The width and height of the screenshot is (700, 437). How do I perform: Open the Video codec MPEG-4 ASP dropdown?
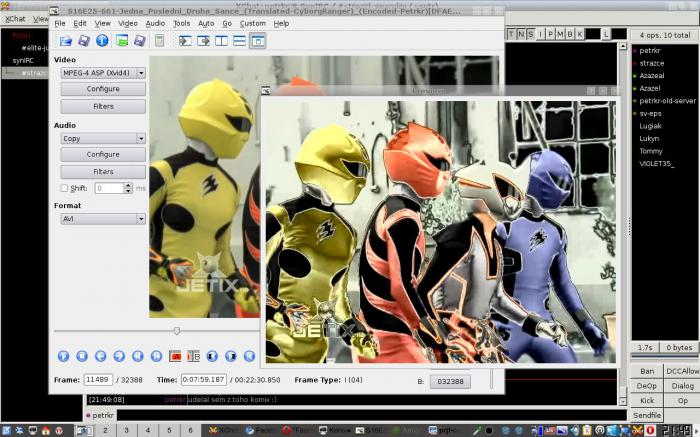point(103,73)
